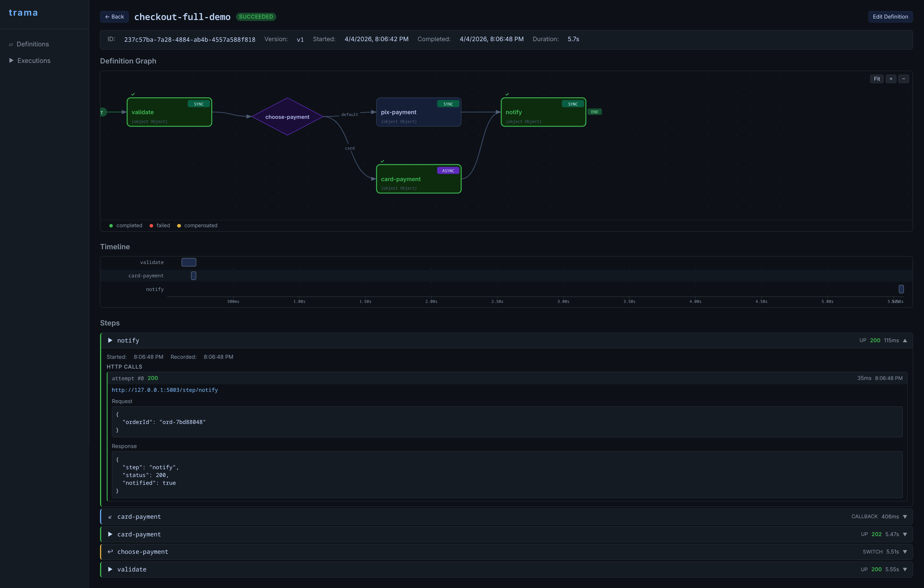Click the SYNC badge on notify node
This screenshot has height=588, width=924.
573,104
